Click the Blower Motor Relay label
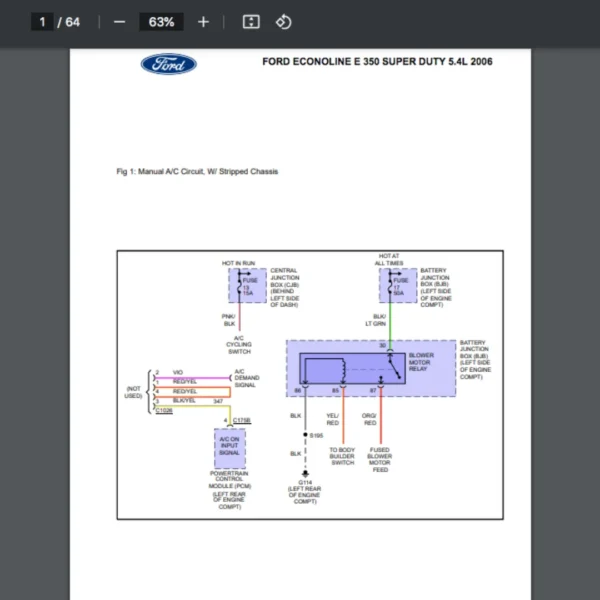The height and width of the screenshot is (600, 600). click(x=421, y=362)
